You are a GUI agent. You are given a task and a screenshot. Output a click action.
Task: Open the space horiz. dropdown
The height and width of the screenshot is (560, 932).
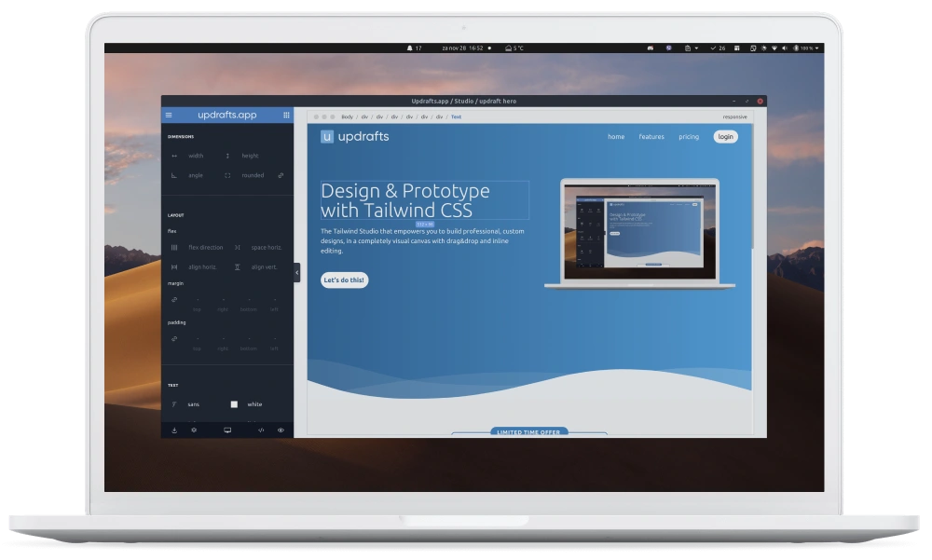coord(267,247)
